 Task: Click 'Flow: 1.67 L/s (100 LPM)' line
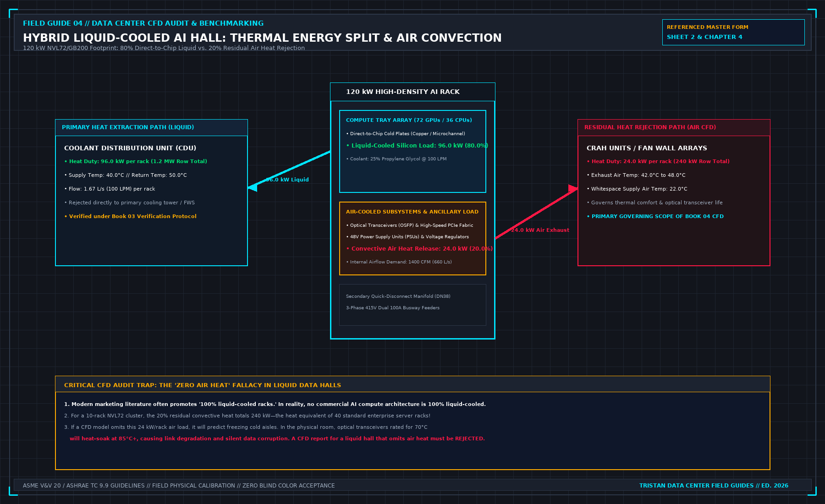[110, 189]
